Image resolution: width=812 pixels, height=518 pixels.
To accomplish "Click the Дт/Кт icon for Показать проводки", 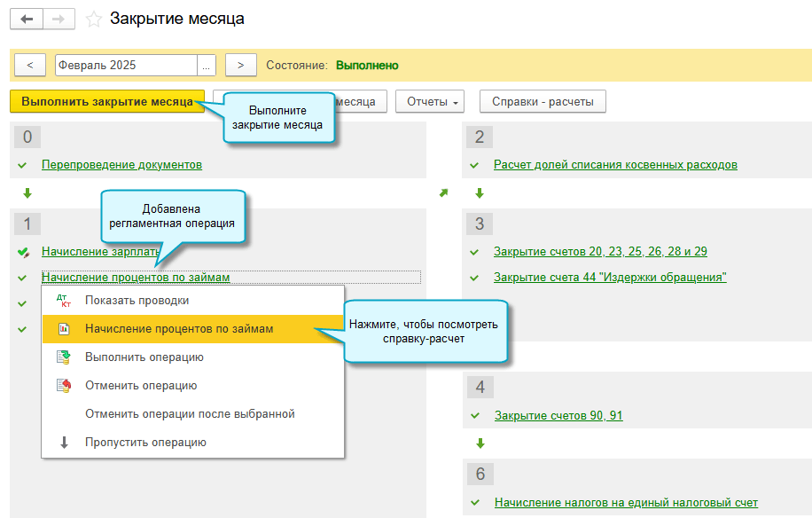I will click(63, 301).
